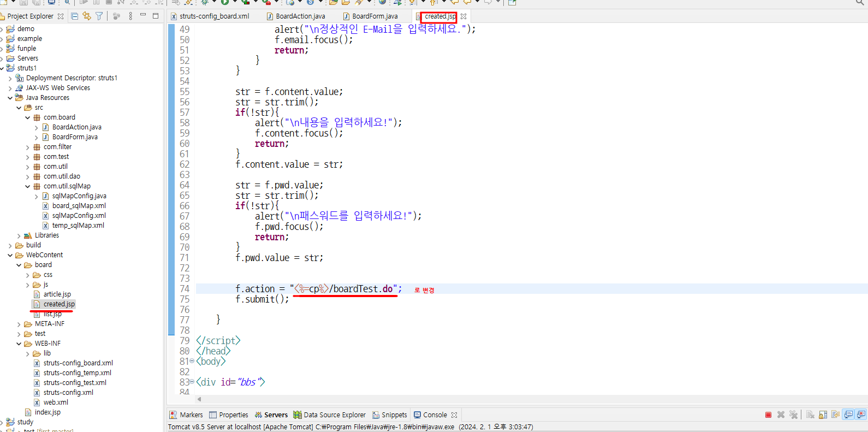Open the Project Explorer View Menu
The image size is (868, 432).
tap(130, 16)
